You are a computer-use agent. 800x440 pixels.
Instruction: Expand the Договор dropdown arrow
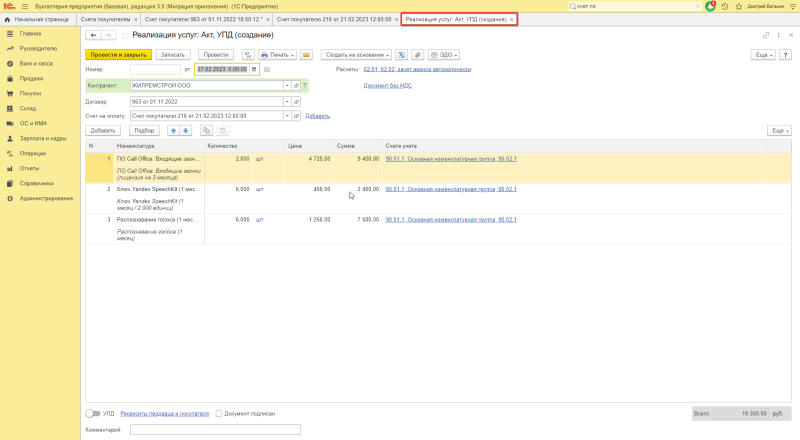[287, 102]
